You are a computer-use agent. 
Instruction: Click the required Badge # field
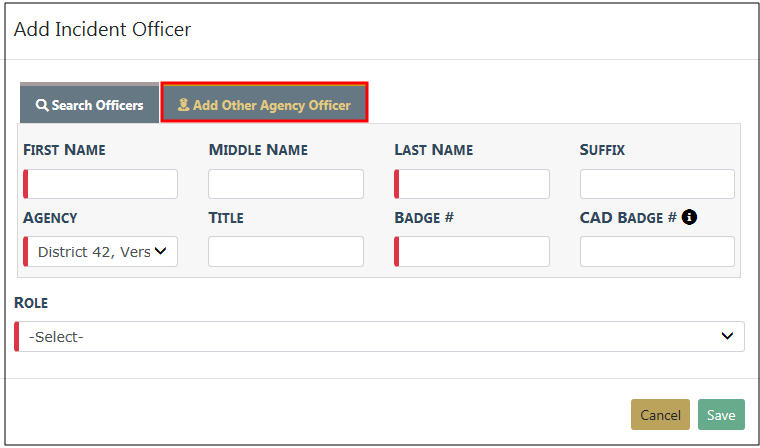coord(473,252)
